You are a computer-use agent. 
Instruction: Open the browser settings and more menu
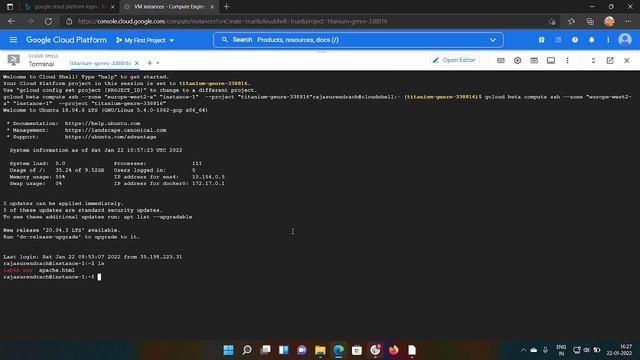point(628,21)
